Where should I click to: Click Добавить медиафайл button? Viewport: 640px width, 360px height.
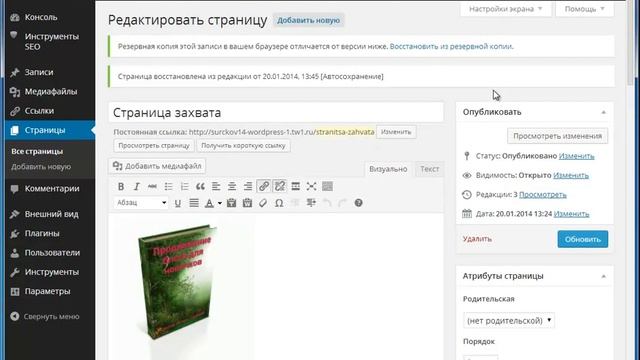[x=157, y=166]
